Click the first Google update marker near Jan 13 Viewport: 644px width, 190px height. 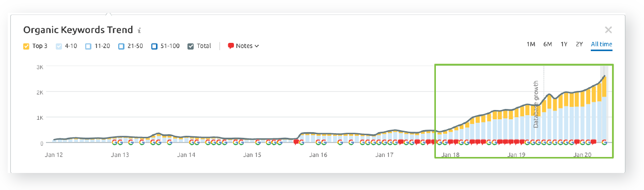(114, 142)
